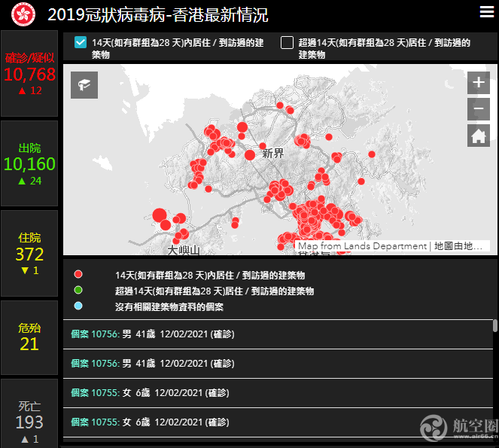The width and height of the screenshot is (499, 448).
Task: Click the 大嶼山 label on the map
Action: click(x=184, y=250)
